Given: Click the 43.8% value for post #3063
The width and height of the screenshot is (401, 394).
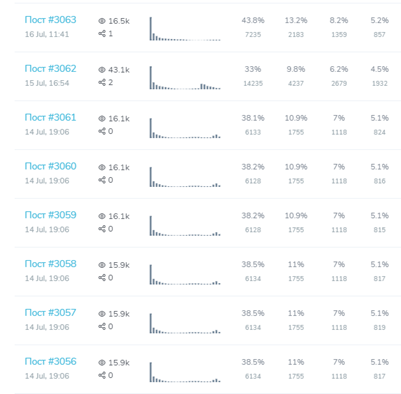Looking at the screenshot, I should point(253,20).
